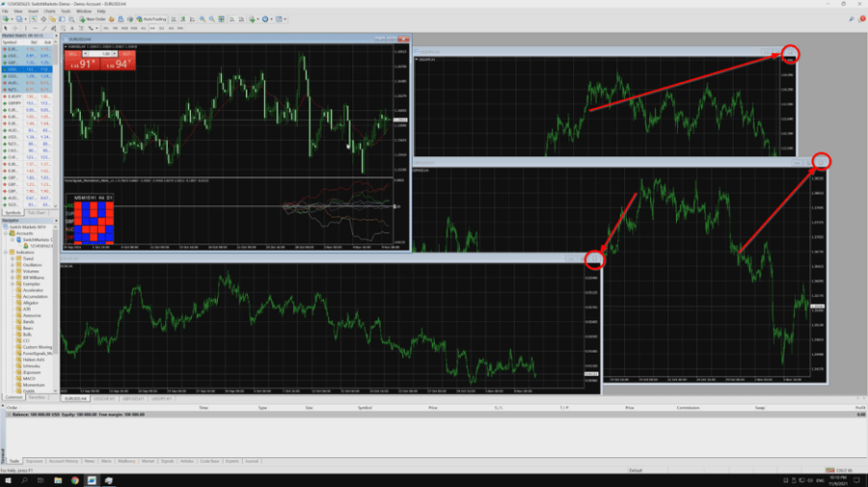
Task: Switch timeframe to H1
Action: coord(143,28)
